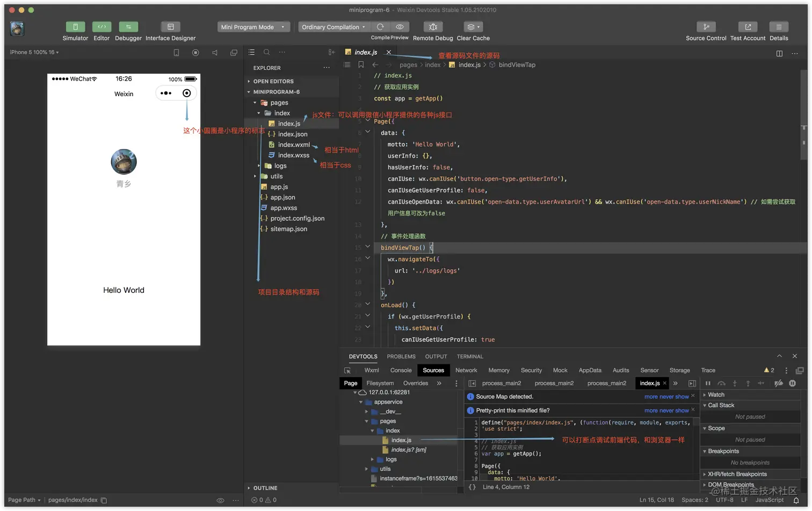
Task: Pause script execution in the debugger
Action: [x=708, y=383]
